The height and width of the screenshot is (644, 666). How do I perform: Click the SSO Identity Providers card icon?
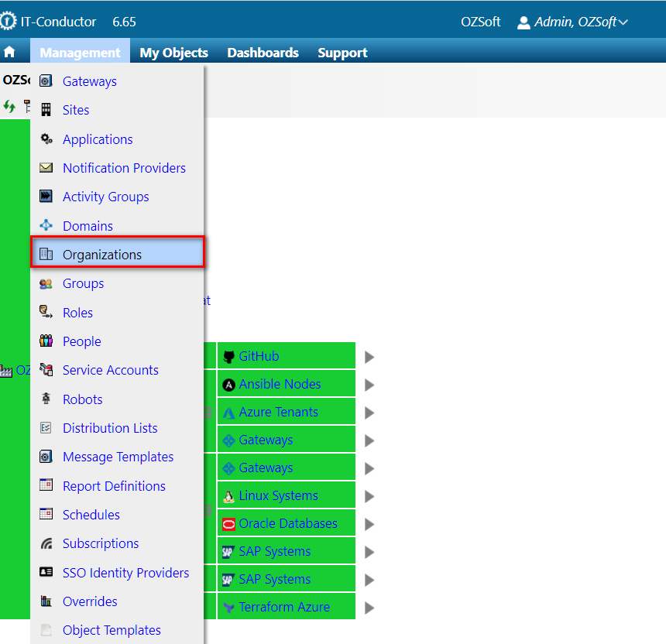point(46,572)
